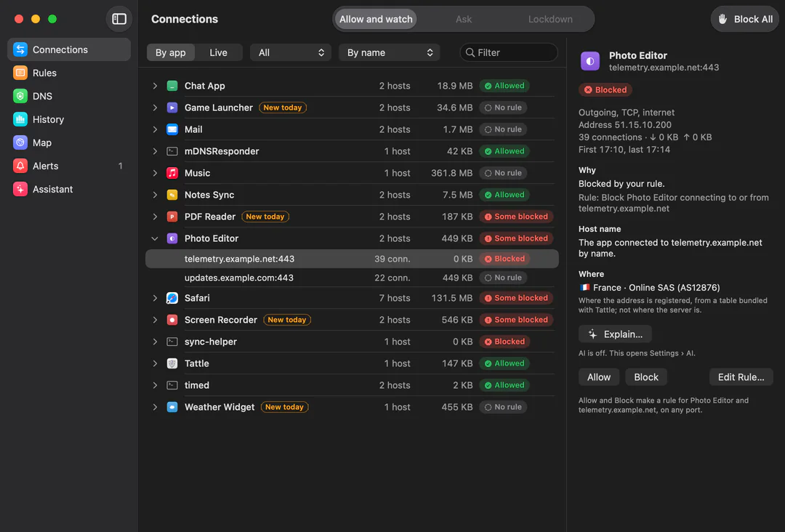Expand the Chat App row
Image resolution: width=785 pixels, height=532 pixels.
(x=155, y=86)
